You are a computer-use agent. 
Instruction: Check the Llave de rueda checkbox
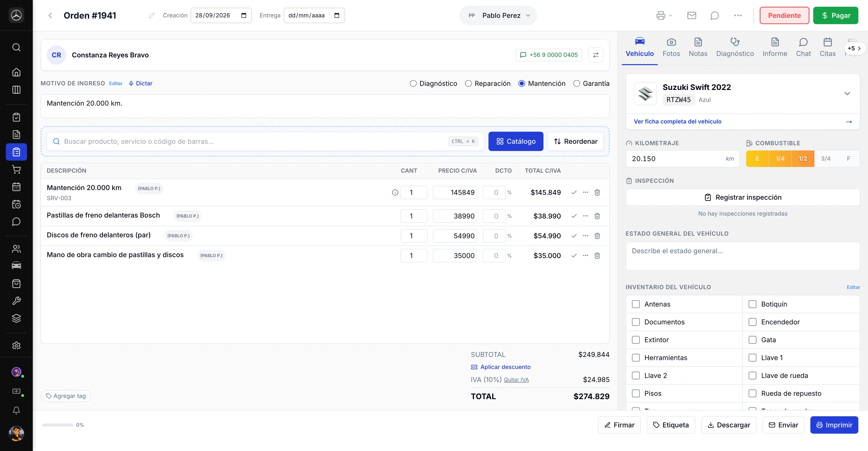coord(753,376)
